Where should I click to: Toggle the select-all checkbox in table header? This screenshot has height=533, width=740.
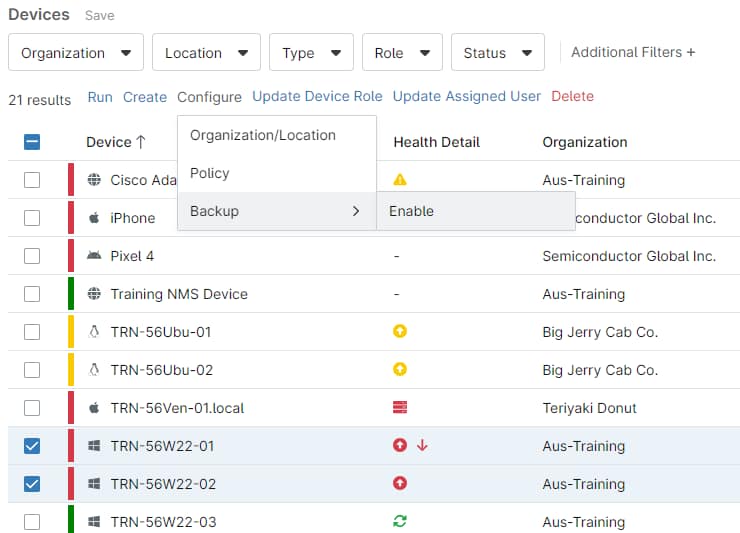tap(32, 142)
